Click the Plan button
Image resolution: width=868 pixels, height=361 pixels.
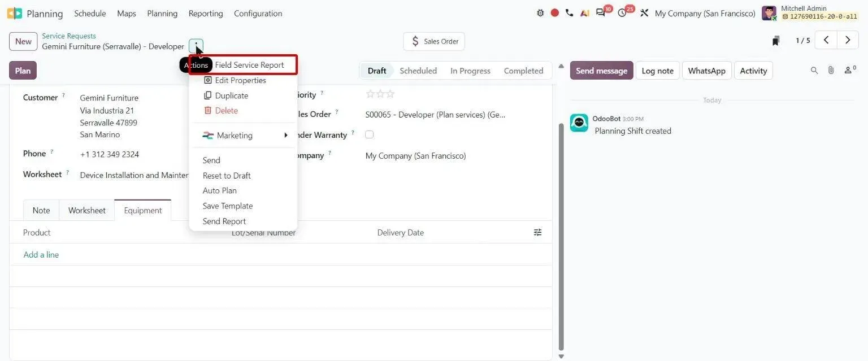pyautogui.click(x=23, y=71)
